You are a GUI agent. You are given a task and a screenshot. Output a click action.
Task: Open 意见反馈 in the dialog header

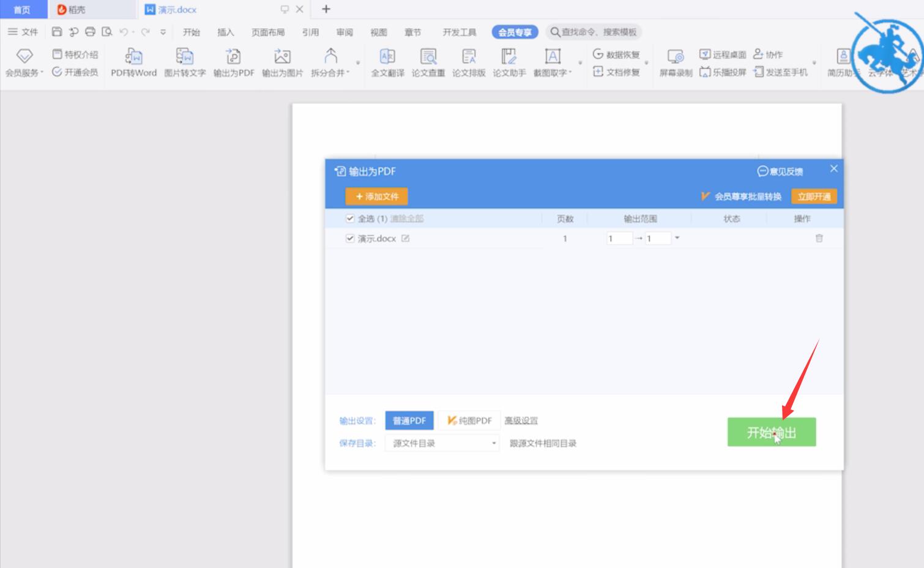780,171
